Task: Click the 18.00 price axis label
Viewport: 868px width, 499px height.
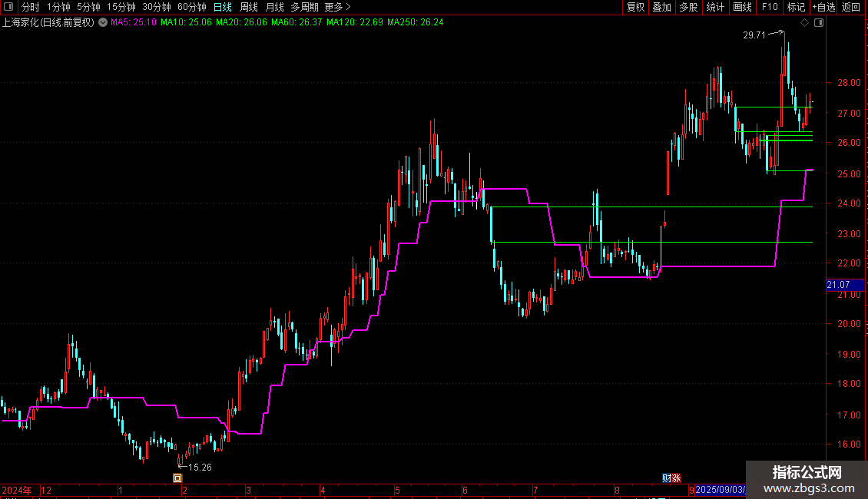Action: click(x=849, y=384)
